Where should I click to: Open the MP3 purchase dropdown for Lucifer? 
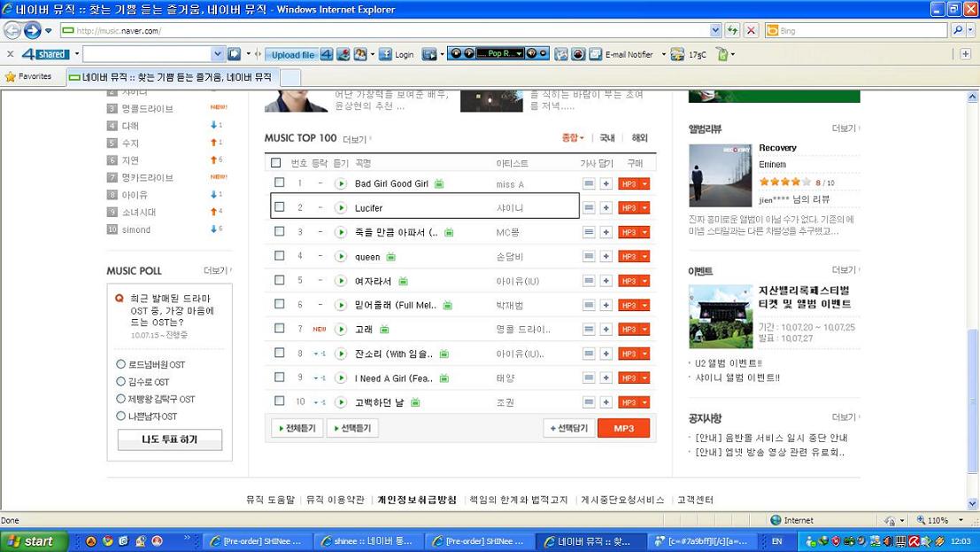pos(645,208)
